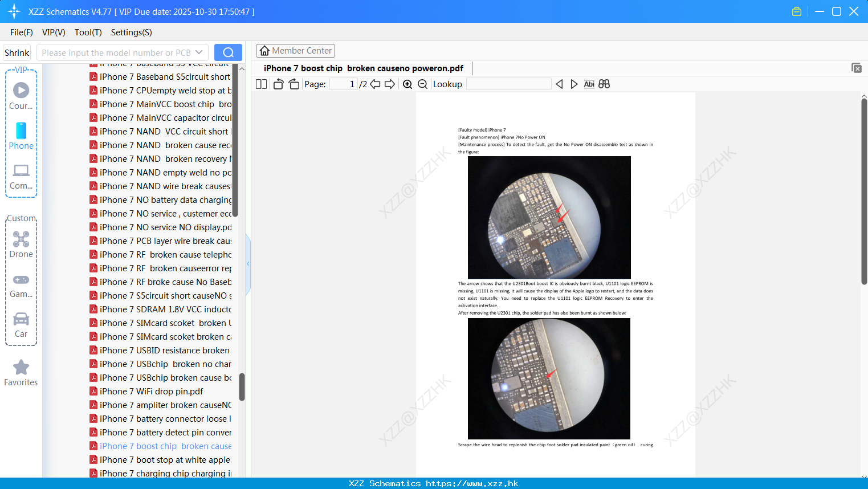Select highlighted iPhone 7 boost chip broken file
The width and height of the screenshot is (868, 489).
160,446
